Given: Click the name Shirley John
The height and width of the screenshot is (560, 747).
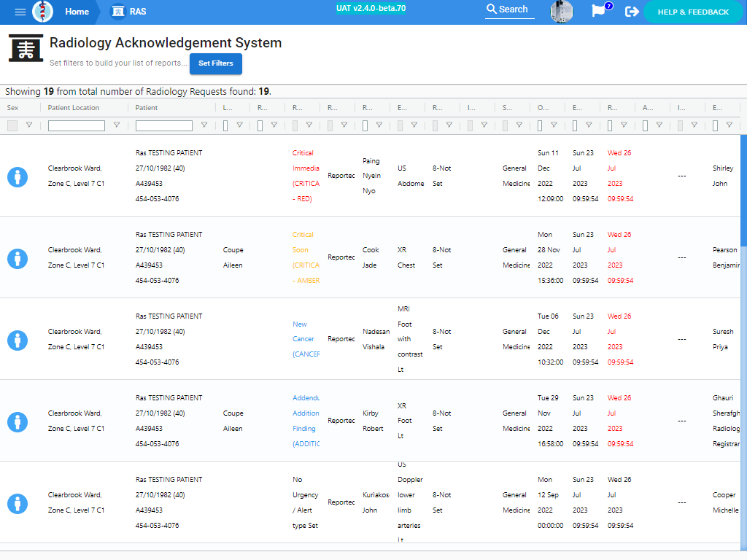Looking at the screenshot, I should coord(723,176).
